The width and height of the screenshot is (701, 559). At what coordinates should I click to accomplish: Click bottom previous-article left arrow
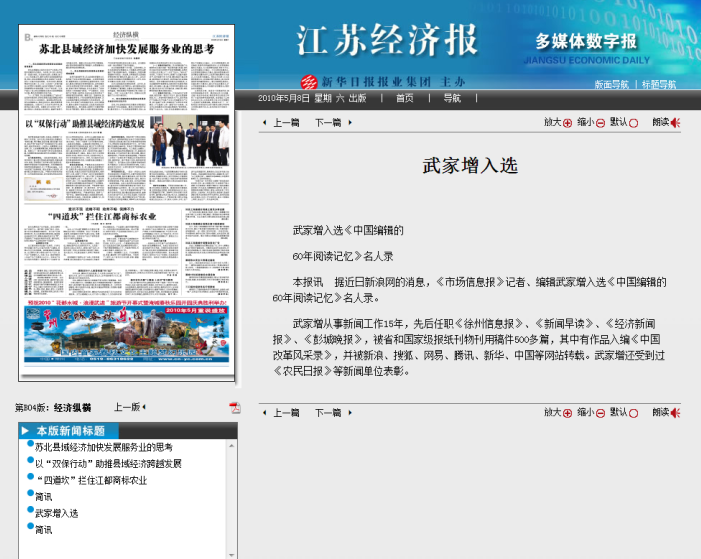(x=265, y=413)
